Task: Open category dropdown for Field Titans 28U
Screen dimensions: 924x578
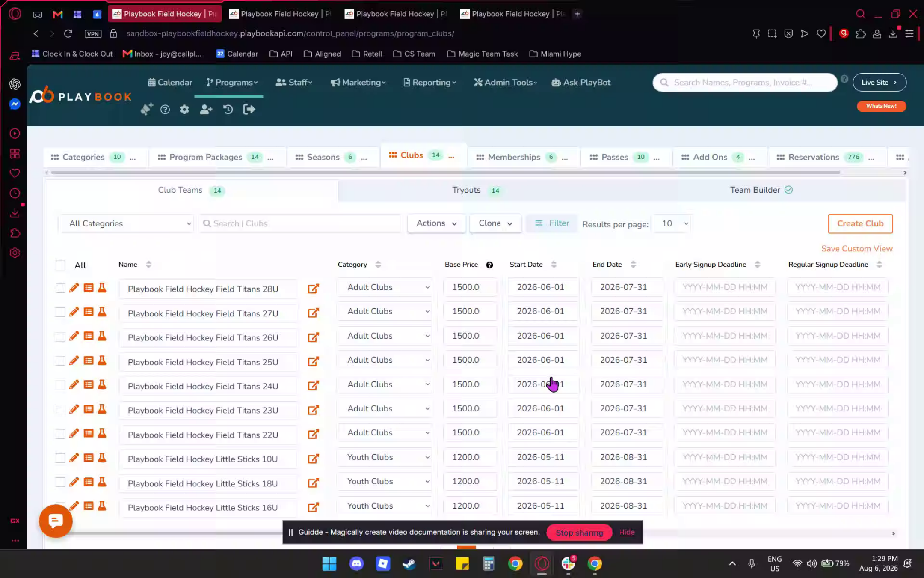Action: tap(384, 287)
